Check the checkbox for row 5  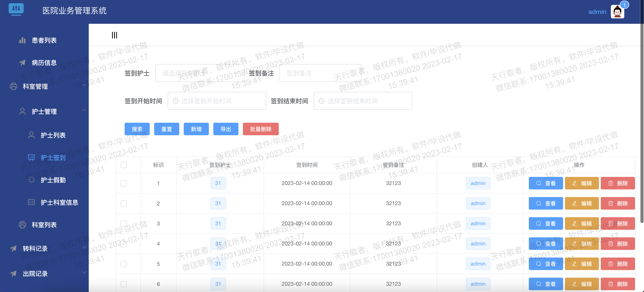(124, 264)
